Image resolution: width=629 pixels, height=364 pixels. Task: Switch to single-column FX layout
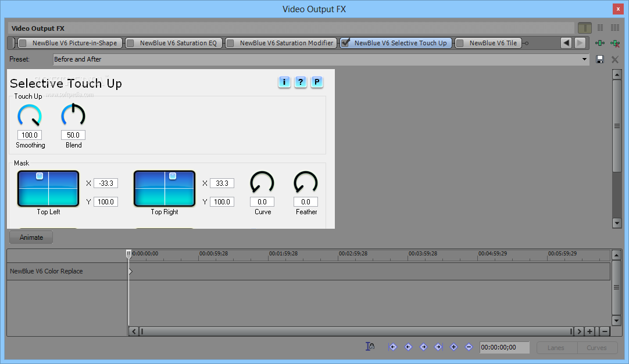click(x=585, y=28)
